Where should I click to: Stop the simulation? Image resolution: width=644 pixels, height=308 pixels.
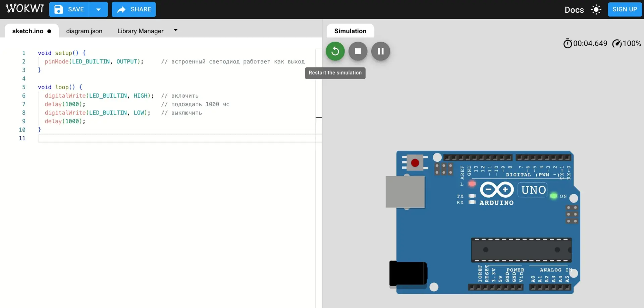[x=358, y=51]
